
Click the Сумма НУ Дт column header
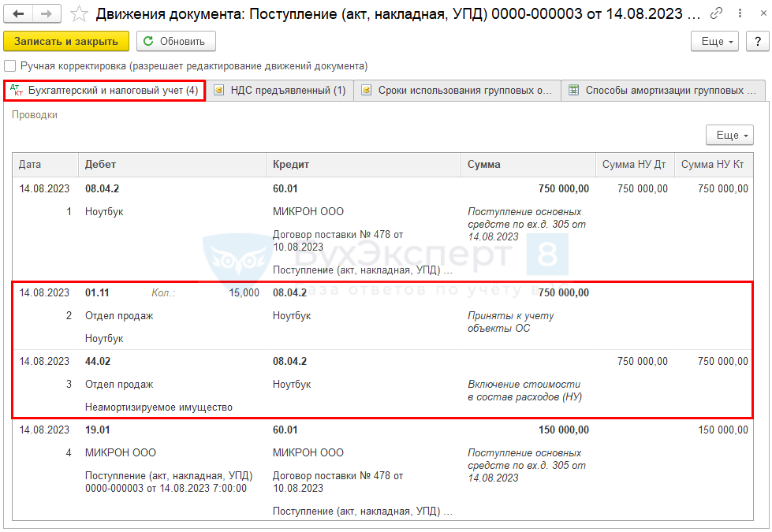(x=635, y=165)
